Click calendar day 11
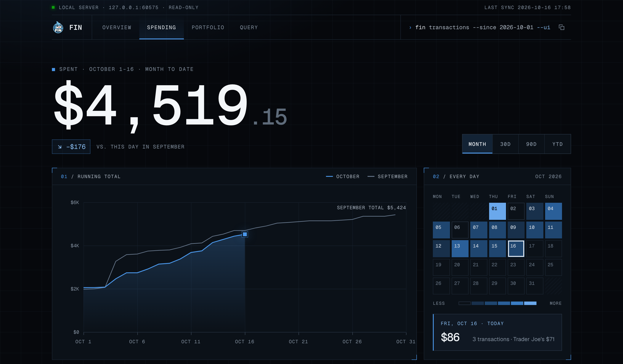623x364 pixels. [553, 230]
